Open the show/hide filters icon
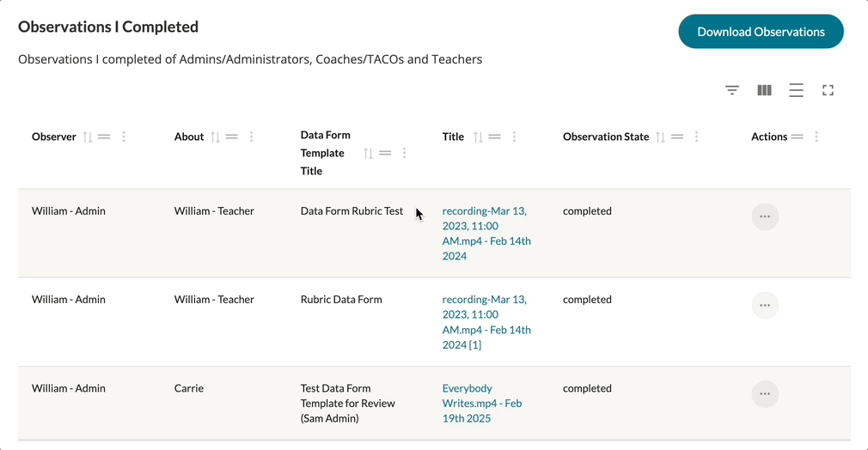Screen dimensions: 868x450 [732, 90]
